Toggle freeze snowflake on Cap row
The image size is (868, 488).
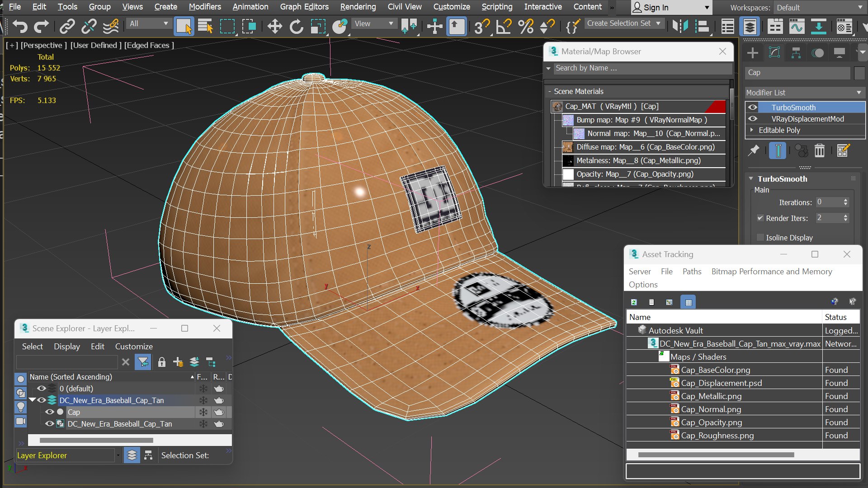click(203, 412)
